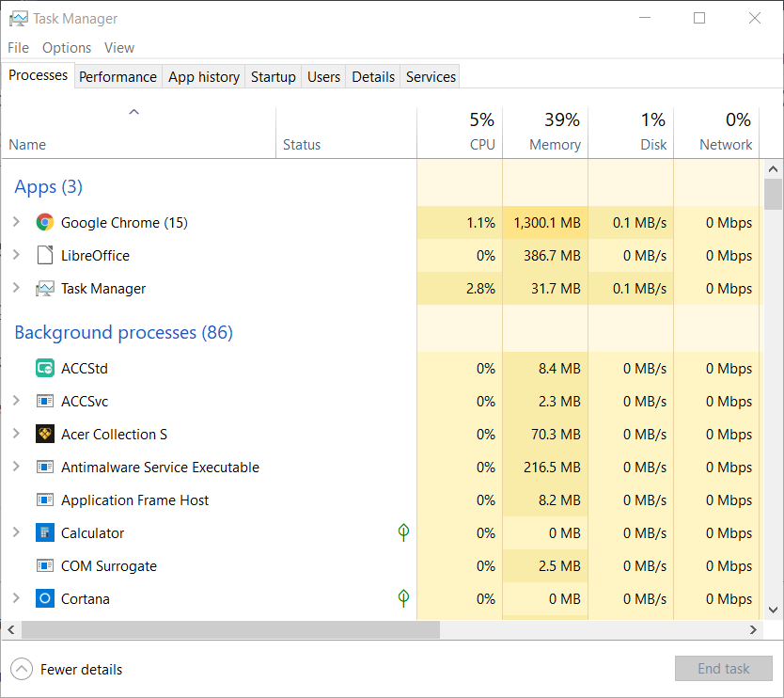The height and width of the screenshot is (698, 784).
Task: Click the Application Frame Host icon
Action: tap(45, 500)
